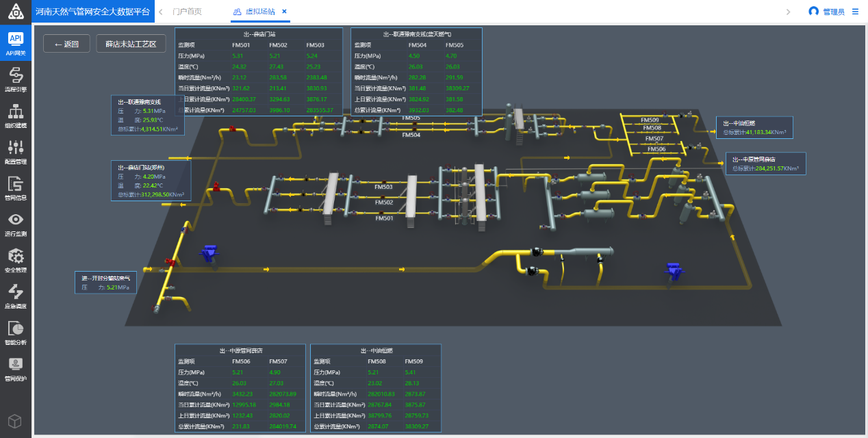Click the platform logo in top-left corner
The image size is (868, 438).
(x=15, y=12)
